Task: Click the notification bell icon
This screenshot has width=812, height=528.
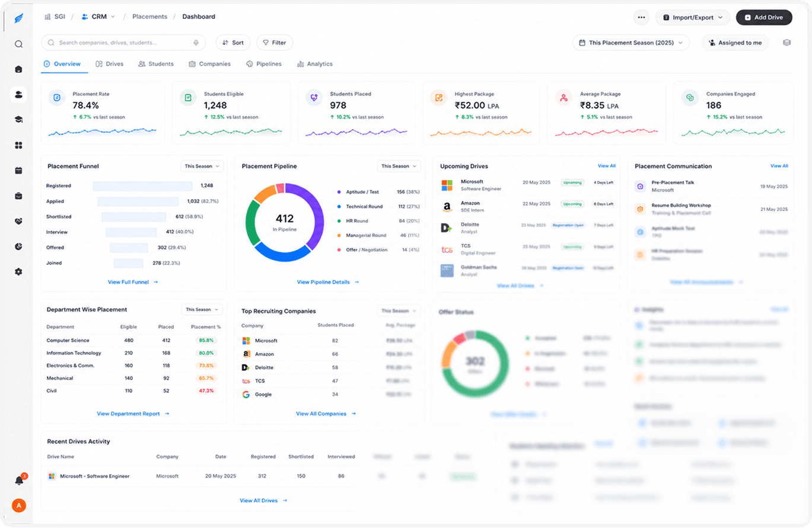Action: 19,480
